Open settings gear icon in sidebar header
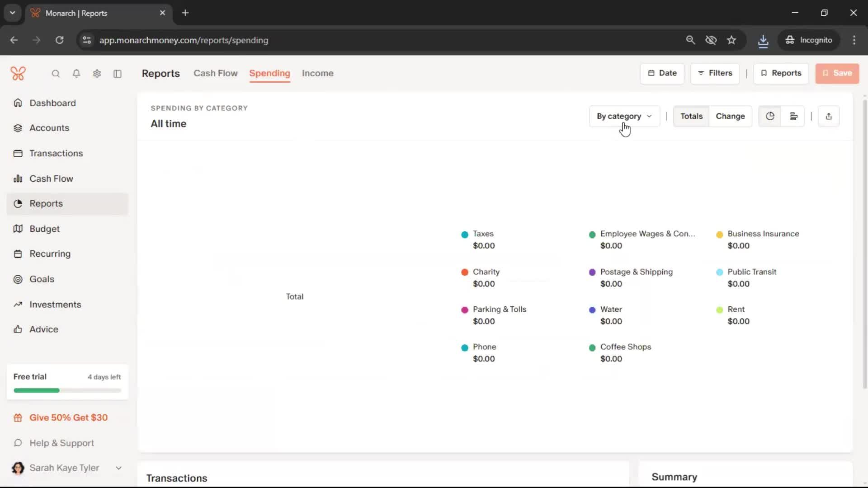 point(97,74)
